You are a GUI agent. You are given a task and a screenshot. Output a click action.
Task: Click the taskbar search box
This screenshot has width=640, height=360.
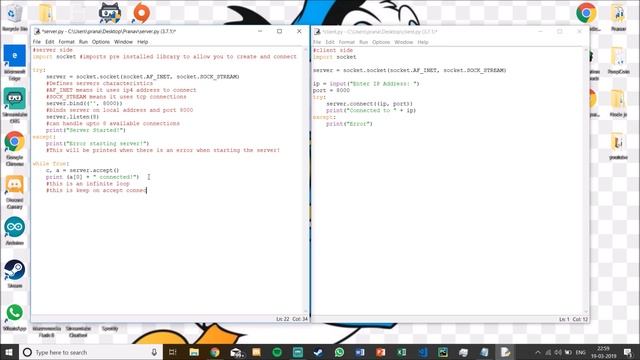click(91, 352)
